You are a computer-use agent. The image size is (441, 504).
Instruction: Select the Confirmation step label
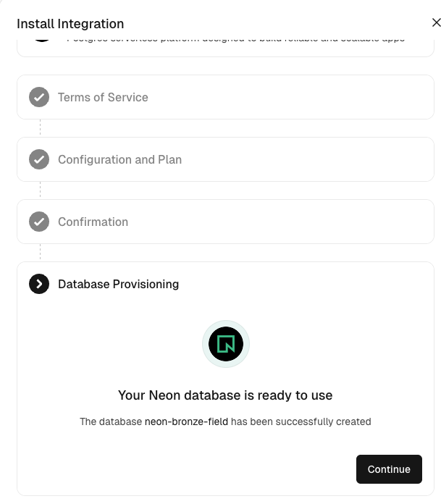[93, 222]
